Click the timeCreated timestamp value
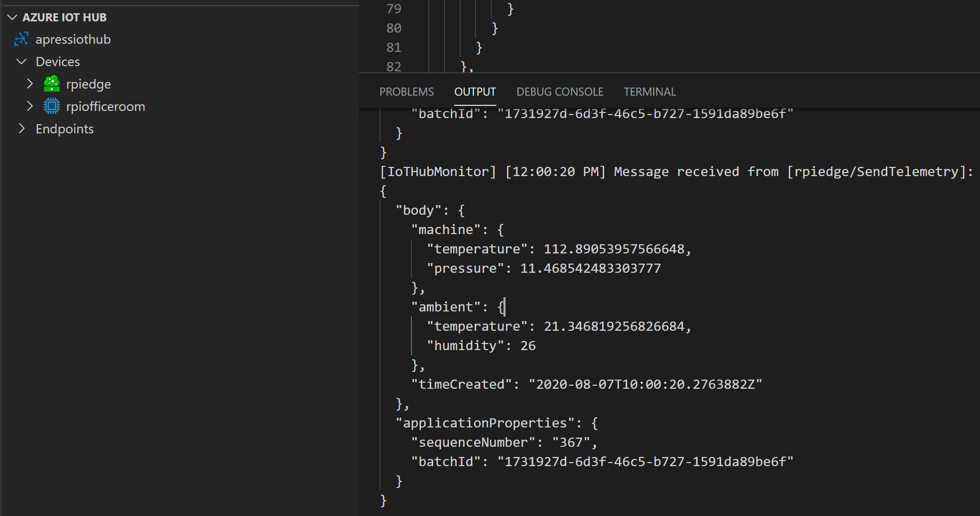Viewport: 980px width, 516px height. [x=645, y=384]
